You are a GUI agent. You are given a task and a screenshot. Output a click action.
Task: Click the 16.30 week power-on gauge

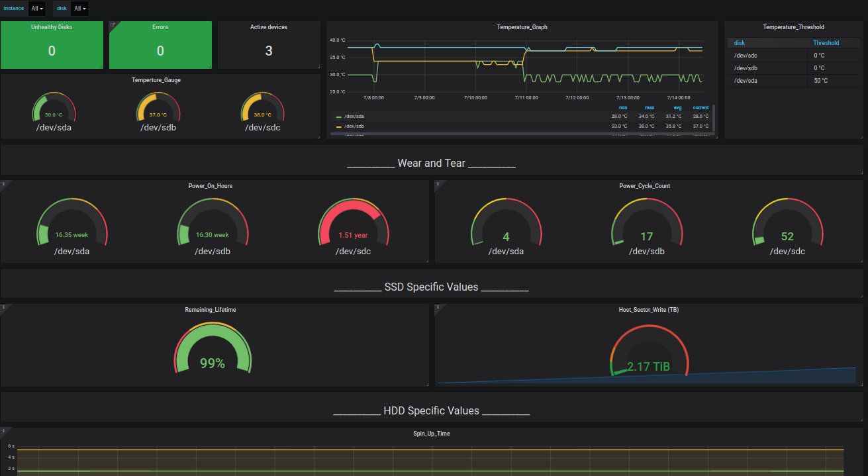pos(213,222)
